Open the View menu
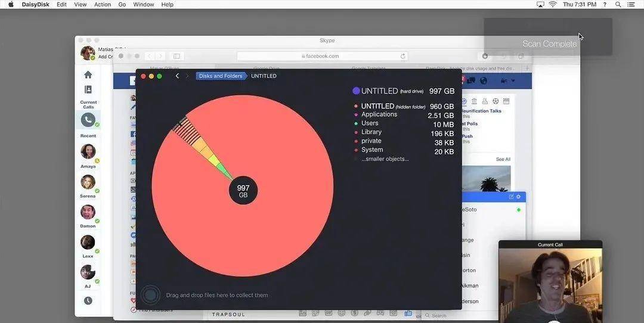This screenshot has height=323, width=644. coord(80,4)
